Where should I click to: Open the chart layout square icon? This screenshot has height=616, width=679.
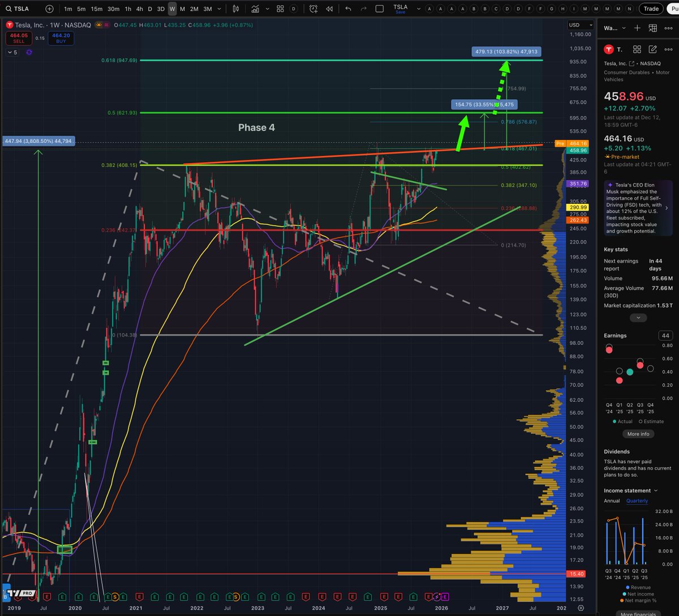pos(380,8)
